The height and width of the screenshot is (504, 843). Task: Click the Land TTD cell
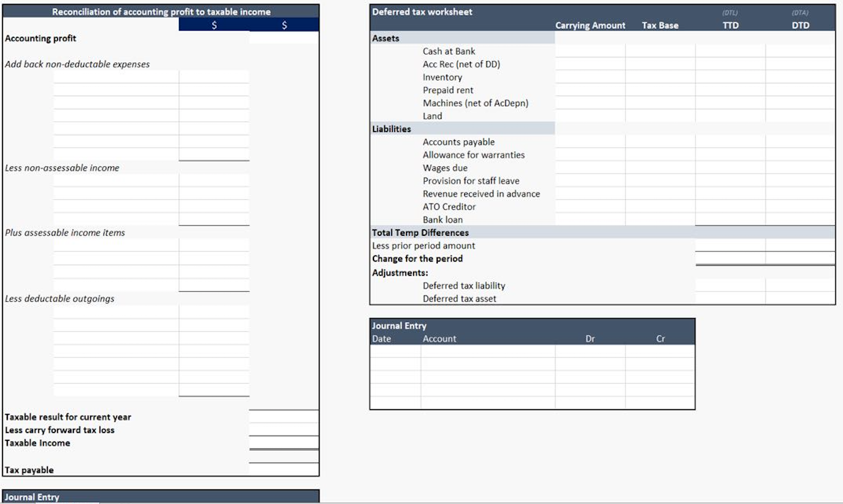coord(731,116)
